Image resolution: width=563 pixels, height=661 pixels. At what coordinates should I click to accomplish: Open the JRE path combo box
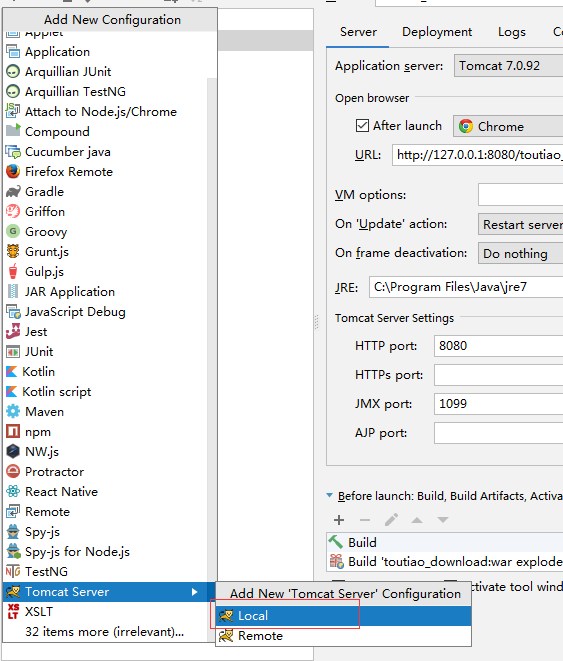(x=466, y=287)
